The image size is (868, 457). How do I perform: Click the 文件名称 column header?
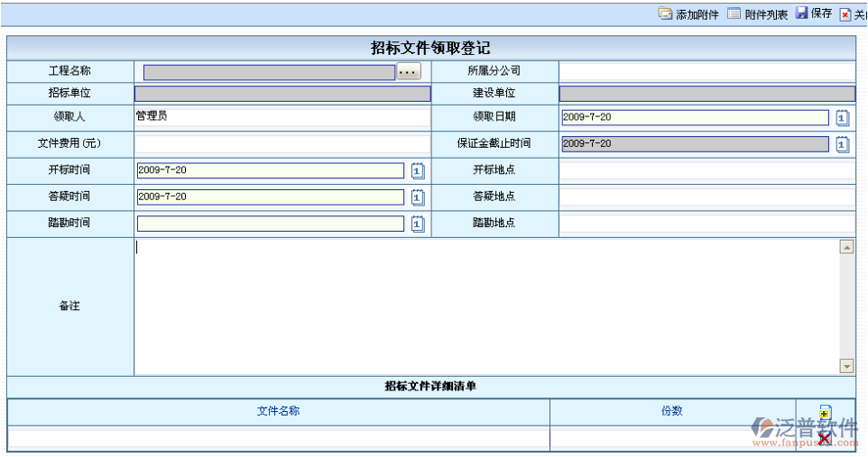pyautogui.click(x=279, y=411)
